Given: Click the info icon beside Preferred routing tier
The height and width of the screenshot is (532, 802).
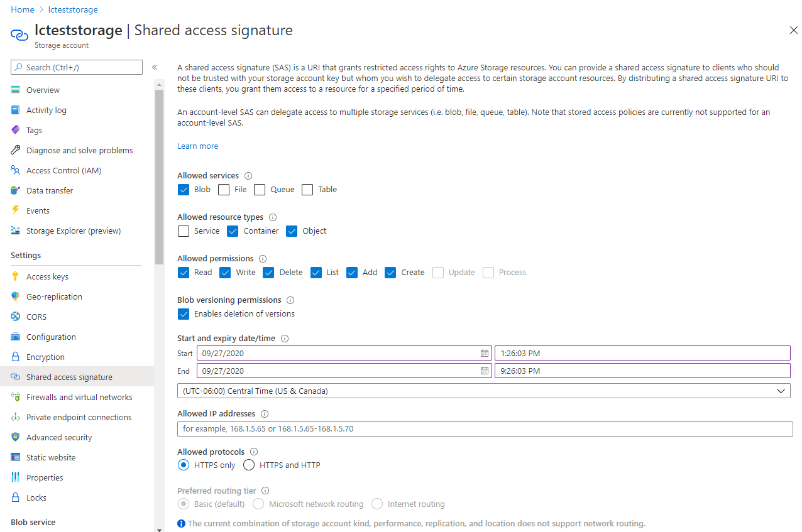Looking at the screenshot, I should click(265, 491).
